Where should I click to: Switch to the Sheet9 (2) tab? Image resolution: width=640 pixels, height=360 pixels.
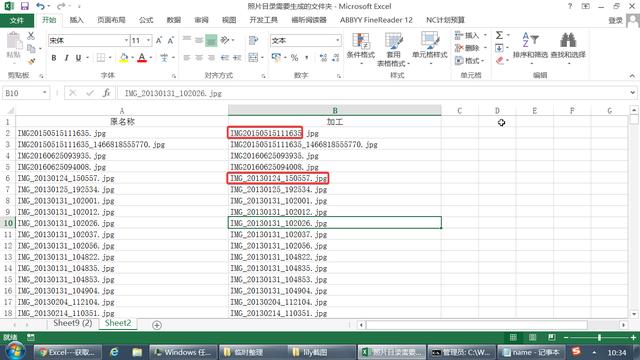tap(73, 323)
